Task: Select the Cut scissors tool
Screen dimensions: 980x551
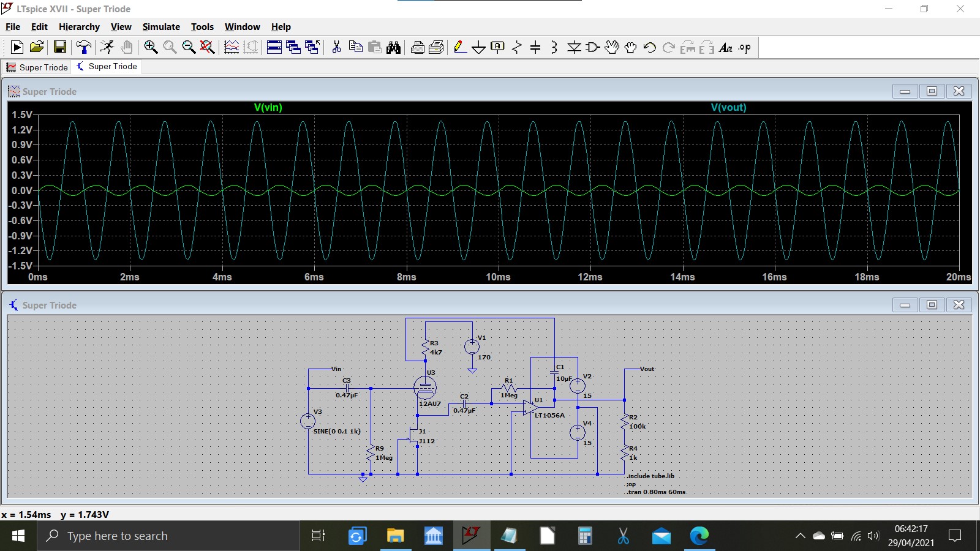Action: click(x=336, y=47)
